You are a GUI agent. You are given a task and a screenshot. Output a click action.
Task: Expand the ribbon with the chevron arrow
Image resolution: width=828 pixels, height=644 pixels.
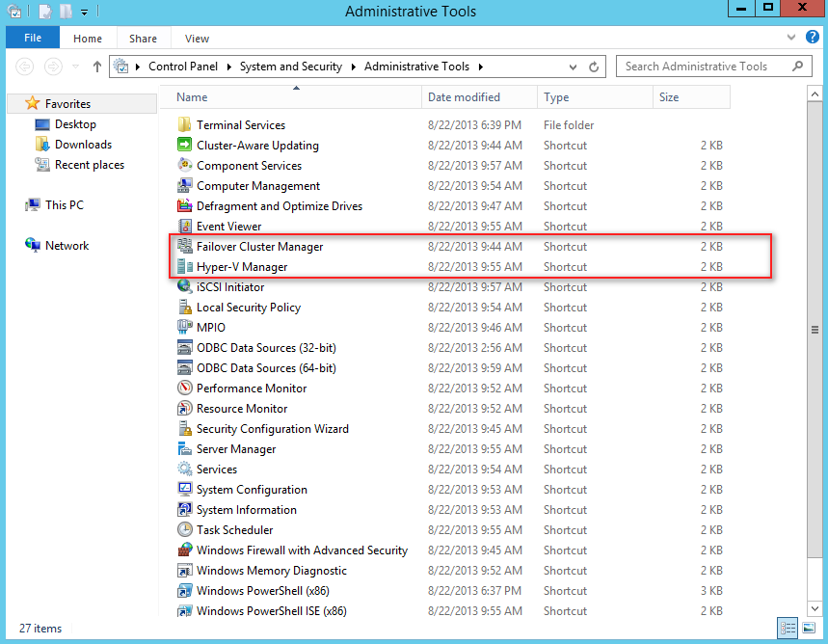pos(791,38)
